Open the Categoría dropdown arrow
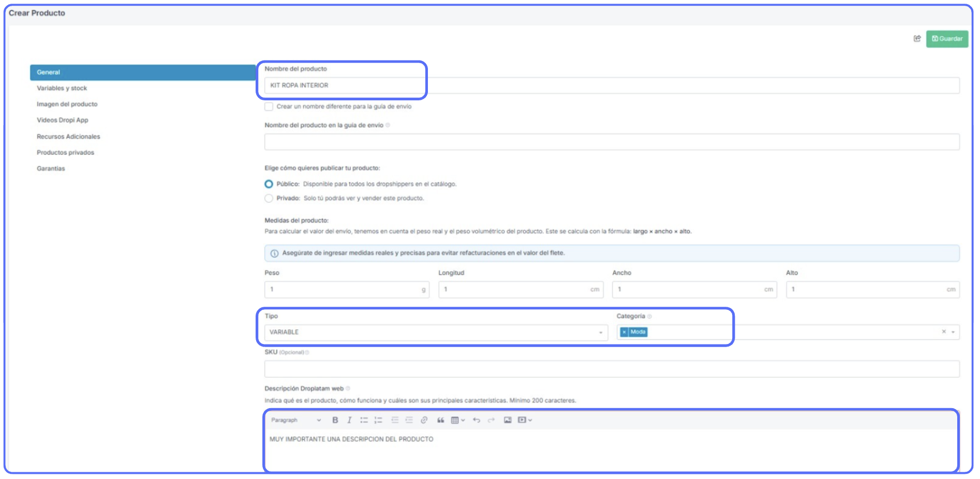The height and width of the screenshot is (479, 980). pyautogui.click(x=953, y=332)
